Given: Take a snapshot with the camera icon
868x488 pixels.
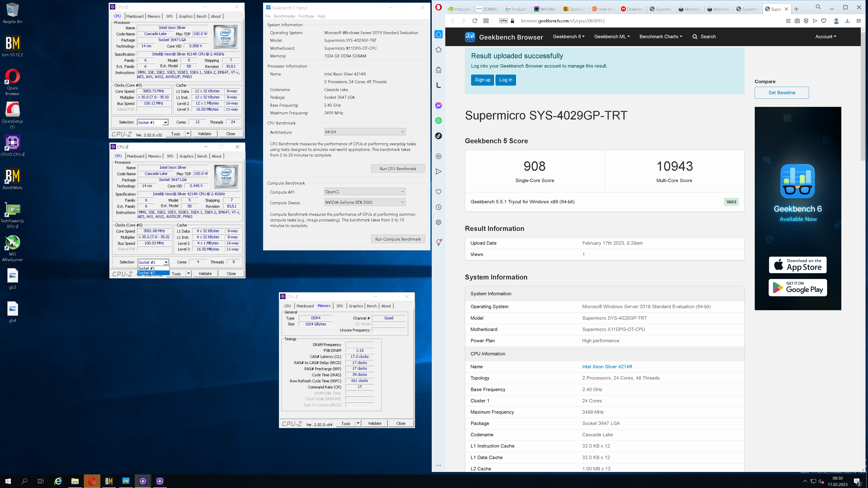Looking at the screenshot, I should 797,21.
